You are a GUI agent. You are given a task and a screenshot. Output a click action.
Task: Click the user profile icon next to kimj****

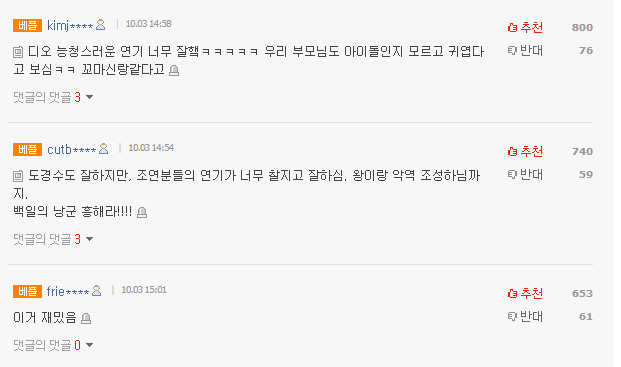point(101,25)
